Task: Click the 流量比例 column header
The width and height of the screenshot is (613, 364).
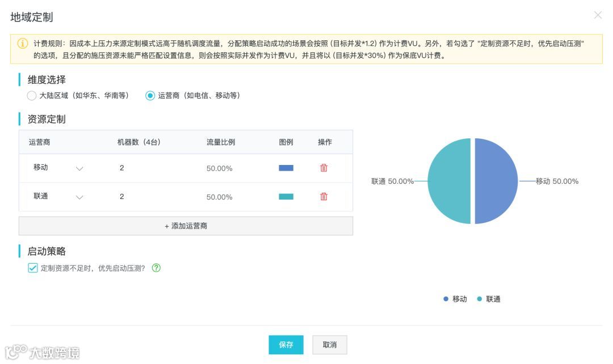Action: 220,142
